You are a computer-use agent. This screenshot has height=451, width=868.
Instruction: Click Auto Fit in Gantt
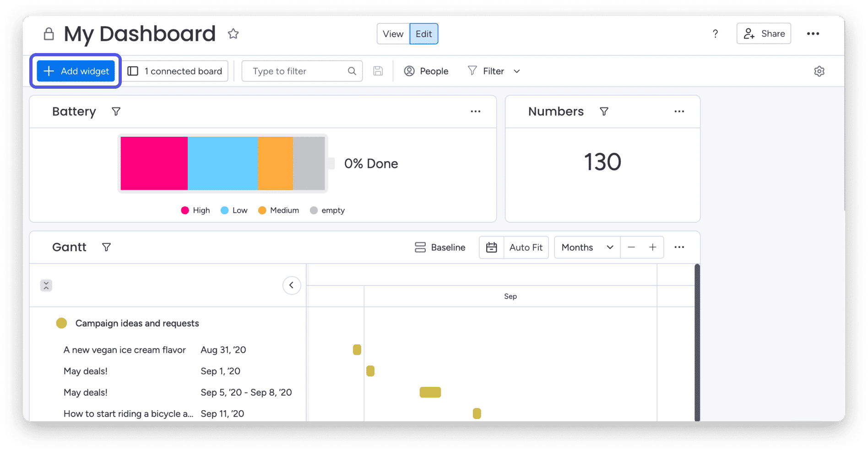tap(526, 247)
